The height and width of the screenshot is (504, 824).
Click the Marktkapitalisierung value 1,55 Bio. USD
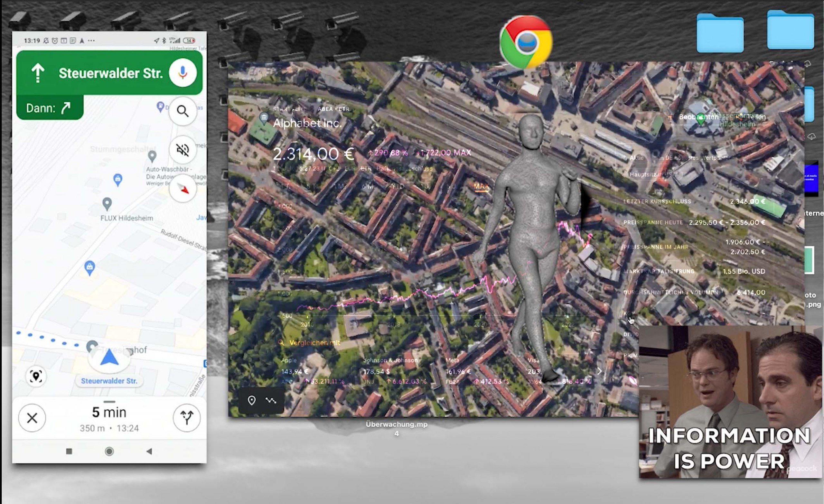pos(744,271)
